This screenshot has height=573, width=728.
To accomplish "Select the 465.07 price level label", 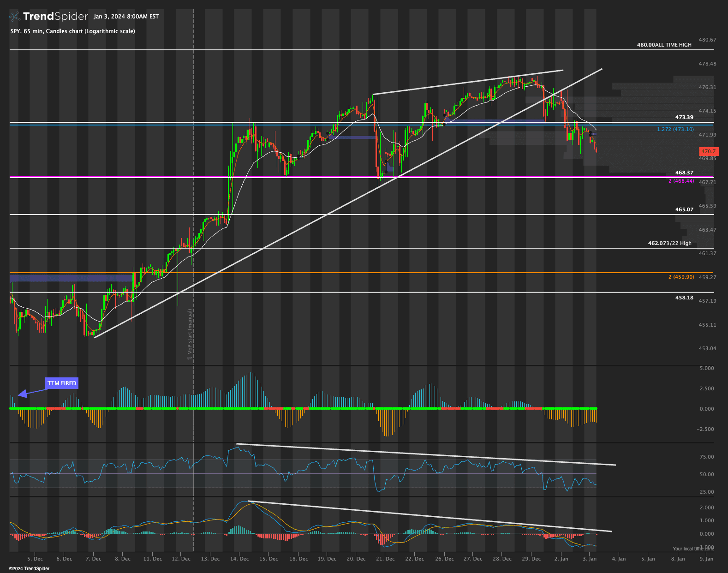I will tap(684, 209).
